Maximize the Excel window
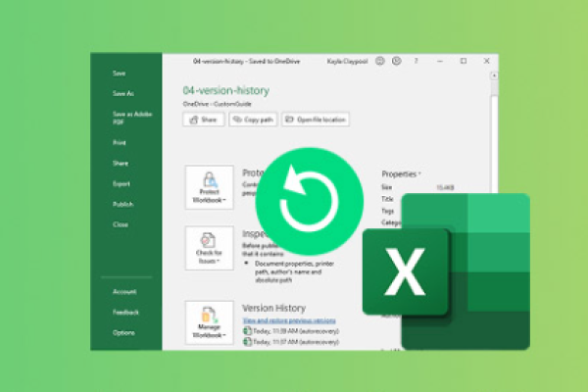The image size is (588, 392). pyautogui.click(x=464, y=61)
